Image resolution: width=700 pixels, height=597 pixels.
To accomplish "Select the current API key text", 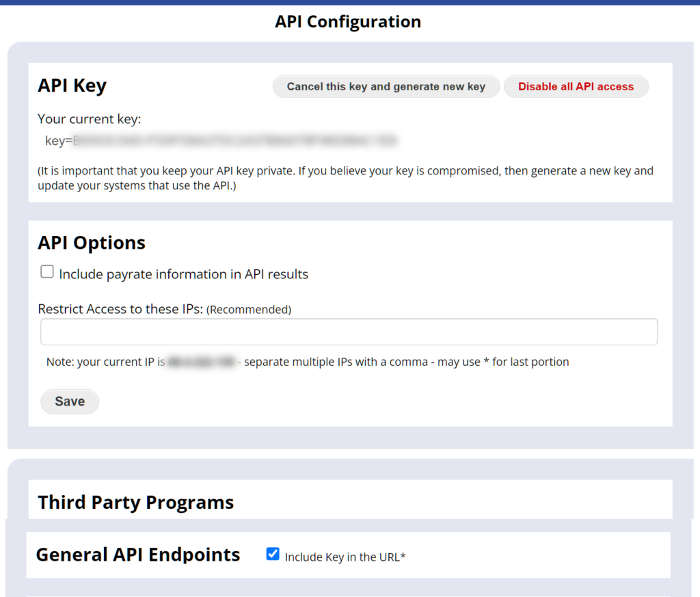I will click(x=226, y=142).
